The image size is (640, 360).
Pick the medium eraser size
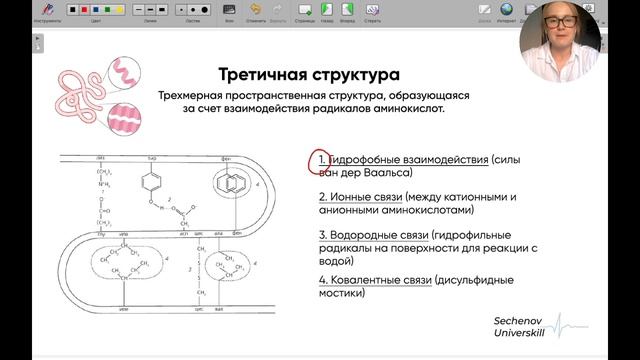click(193, 10)
